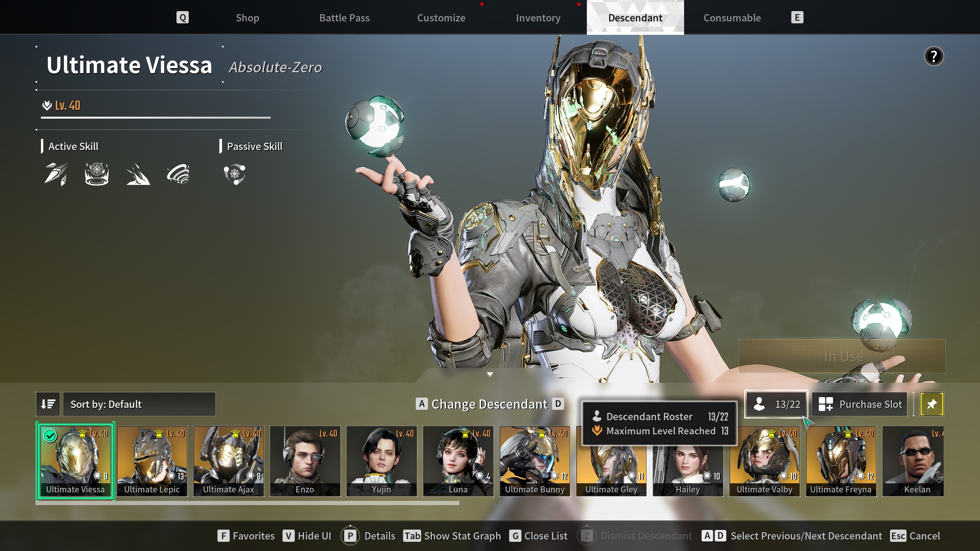Screen dimensions: 980x551
Task: Click Show Stat Graph button
Action: 452,536
